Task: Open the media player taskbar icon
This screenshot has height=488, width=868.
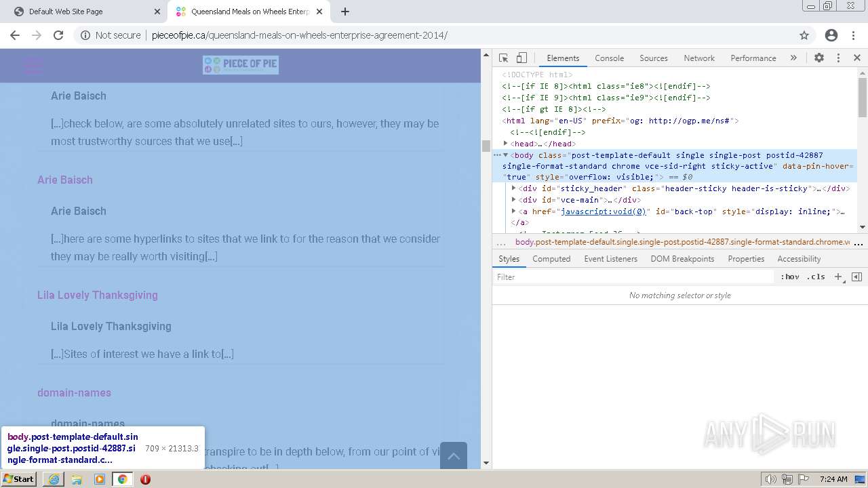Action: pyautogui.click(x=100, y=479)
